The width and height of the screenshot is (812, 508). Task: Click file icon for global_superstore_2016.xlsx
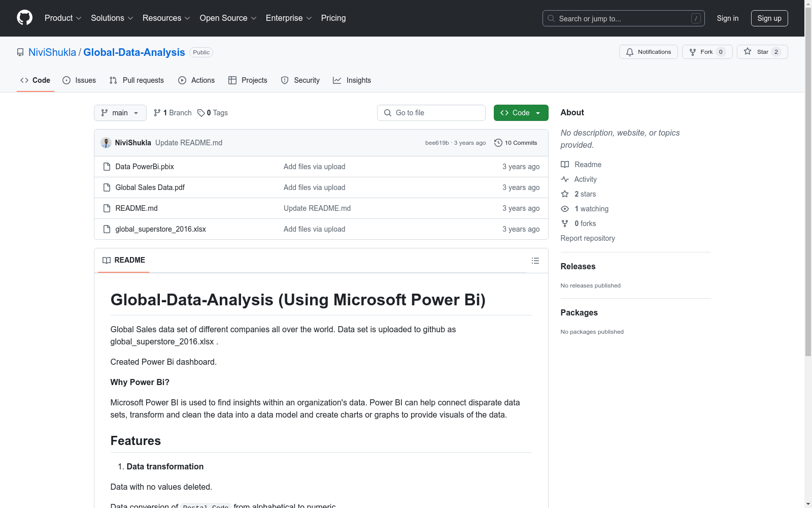(x=107, y=229)
